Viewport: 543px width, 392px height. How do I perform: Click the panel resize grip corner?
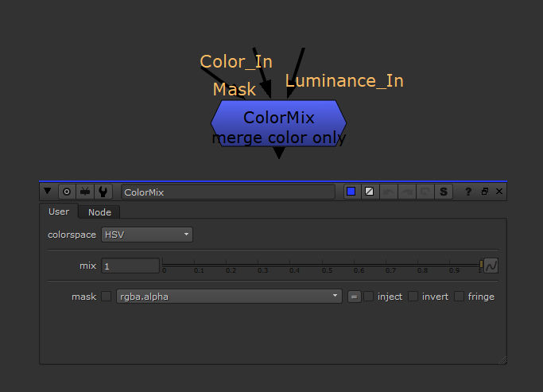tap(502, 360)
